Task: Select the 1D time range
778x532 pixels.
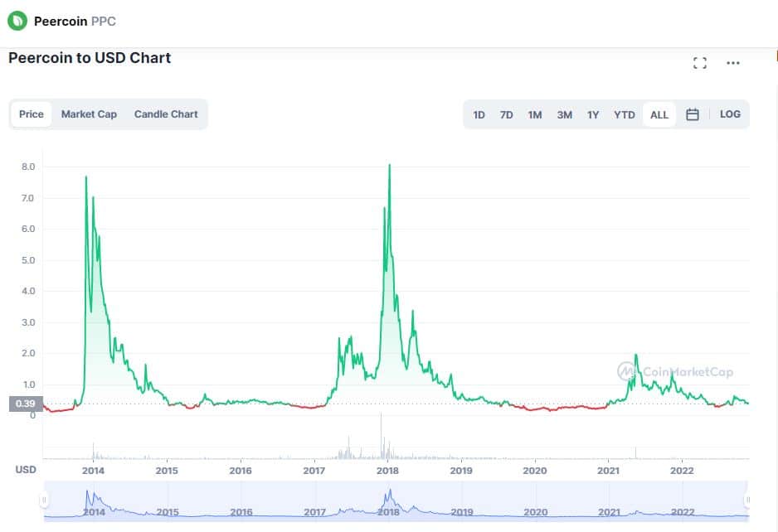Action: pos(479,115)
